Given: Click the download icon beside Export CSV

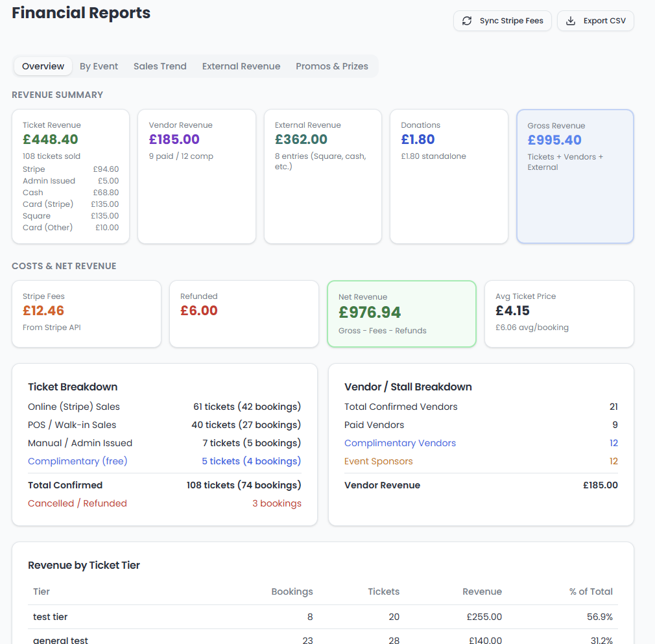Looking at the screenshot, I should pyautogui.click(x=570, y=21).
